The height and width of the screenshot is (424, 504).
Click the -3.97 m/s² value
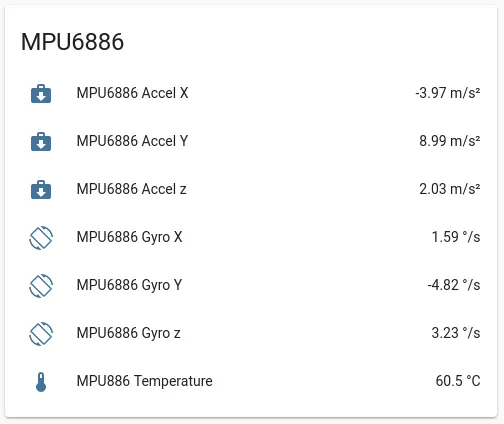pyautogui.click(x=448, y=93)
